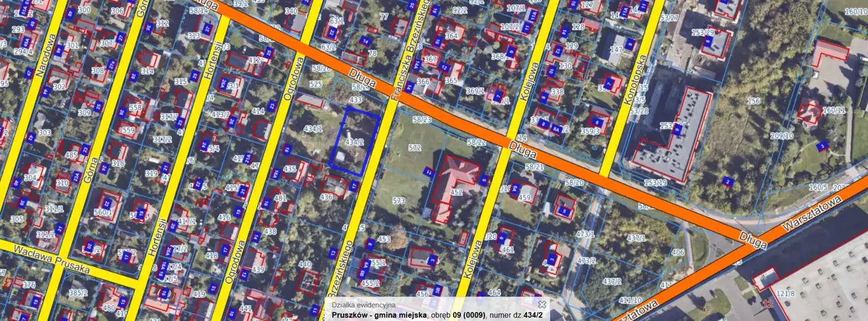Select parcel 160/11 with the red-roofed house

(834, 110)
